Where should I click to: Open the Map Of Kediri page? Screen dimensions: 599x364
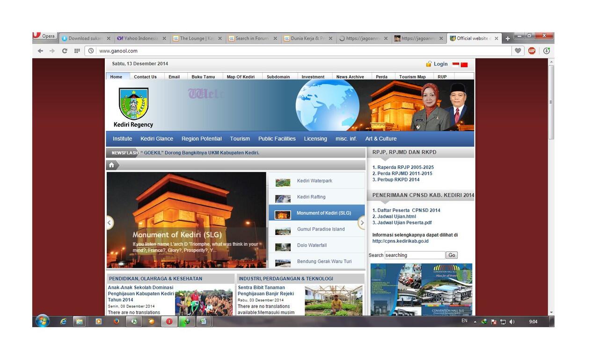coord(241,77)
